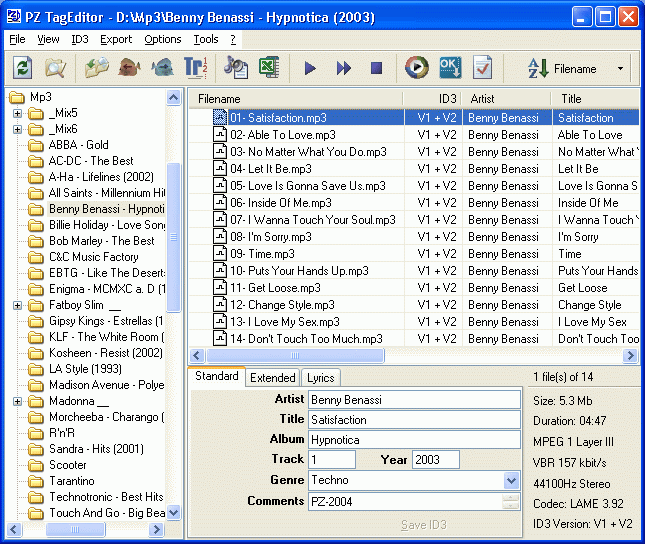Image resolution: width=645 pixels, height=544 pixels.
Task: Select the ABBA - Gold folder
Action: 79,145
